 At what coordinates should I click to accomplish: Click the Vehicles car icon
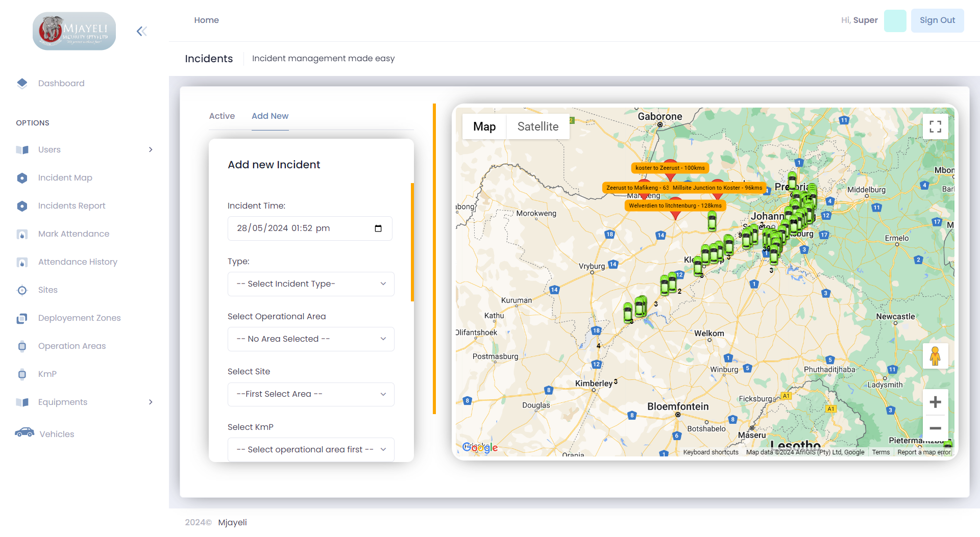click(x=22, y=433)
